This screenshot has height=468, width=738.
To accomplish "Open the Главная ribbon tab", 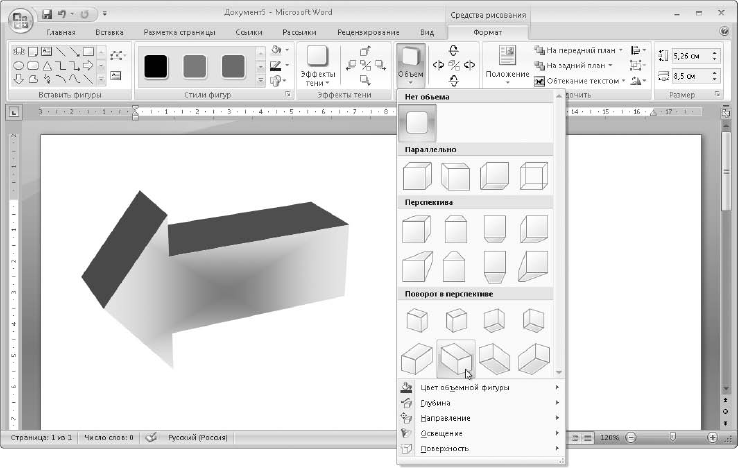I will point(61,32).
